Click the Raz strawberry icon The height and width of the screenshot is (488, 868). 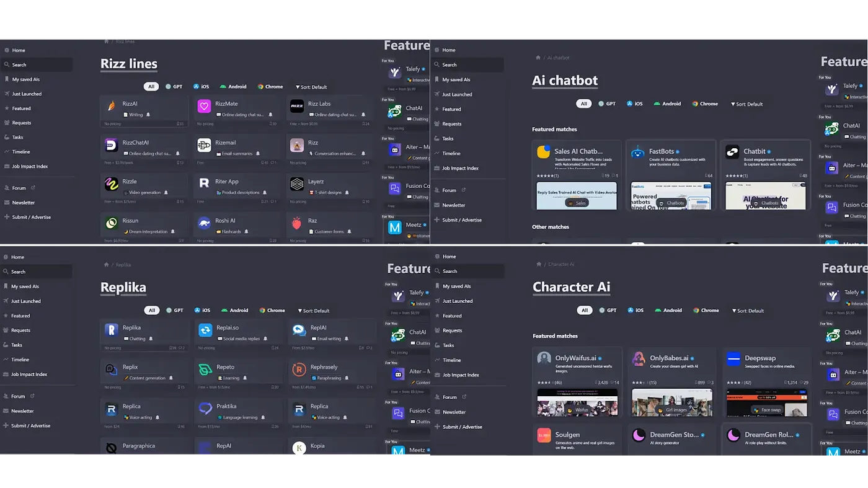(x=297, y=223)
